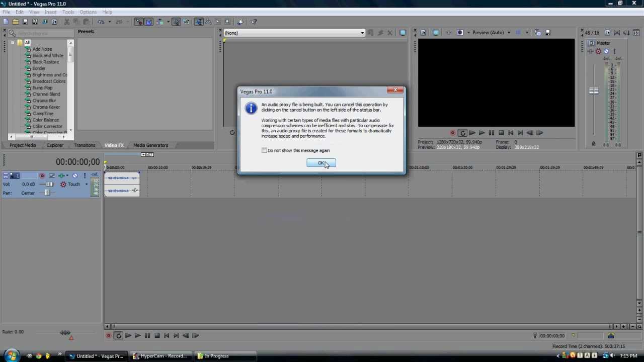Open the Insert menu
Image resolution: width=644 pixels, height=362 pixels.
pyautogui.click(x=51, y=12)
